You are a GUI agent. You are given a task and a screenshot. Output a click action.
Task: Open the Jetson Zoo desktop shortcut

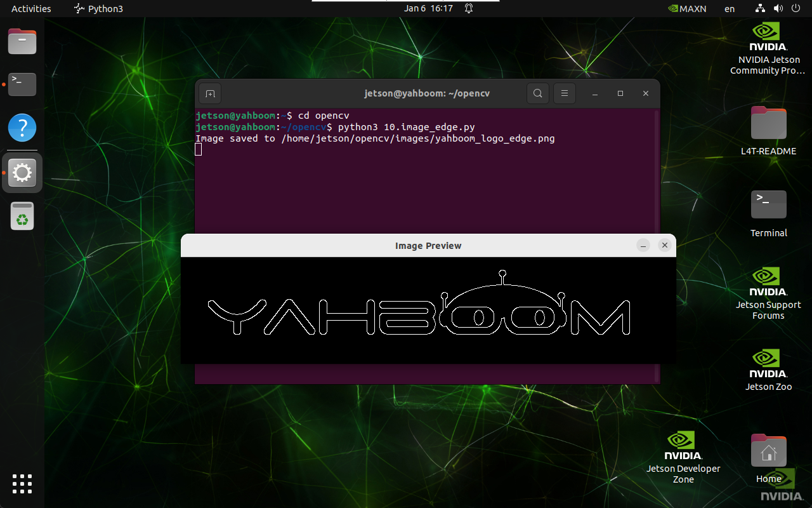coord(768,370)
